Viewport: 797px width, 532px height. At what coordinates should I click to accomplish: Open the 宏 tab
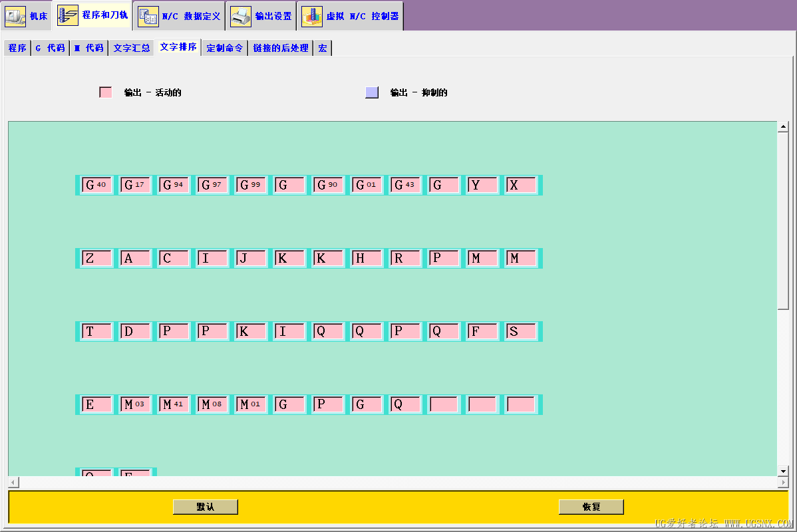coord(323,49)
